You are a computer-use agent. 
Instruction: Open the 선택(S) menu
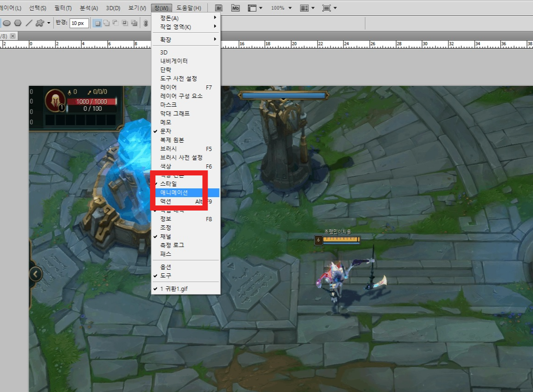37,8
